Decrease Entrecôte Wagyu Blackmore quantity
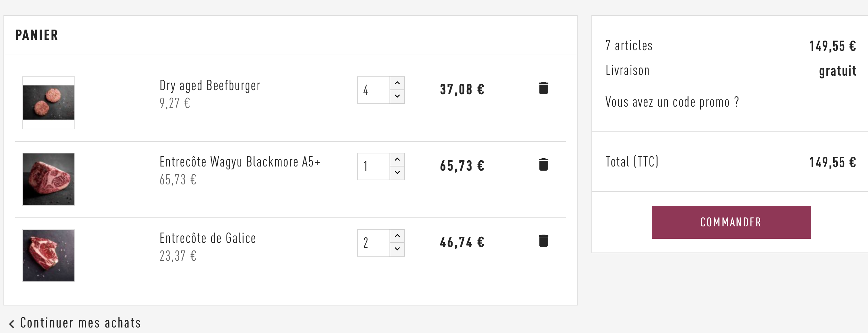Viewport: 868px width, 333px height. tap(397, 173)
